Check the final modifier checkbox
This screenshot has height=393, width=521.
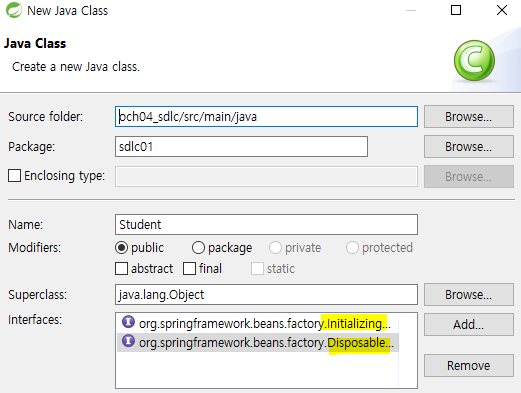[x=189, y=269]
